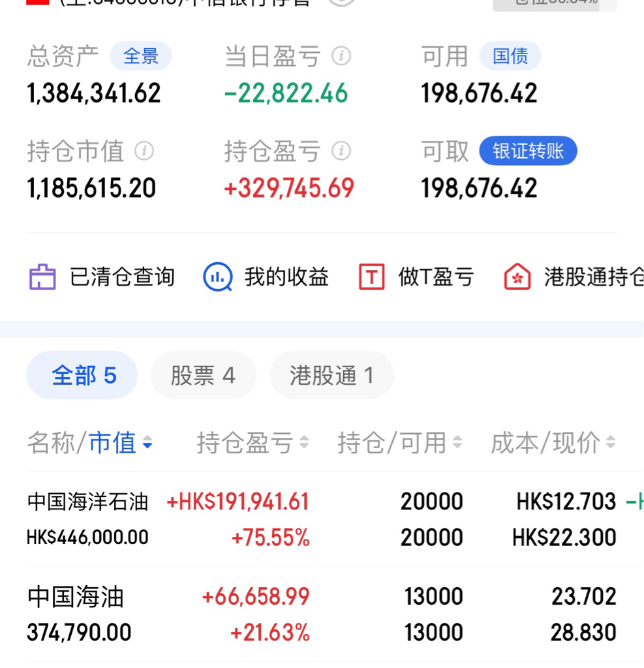Tap market value 1,185,615.20
Image resolution: width=644 pixels, height=668 pixels.
[x=91, y=188]
